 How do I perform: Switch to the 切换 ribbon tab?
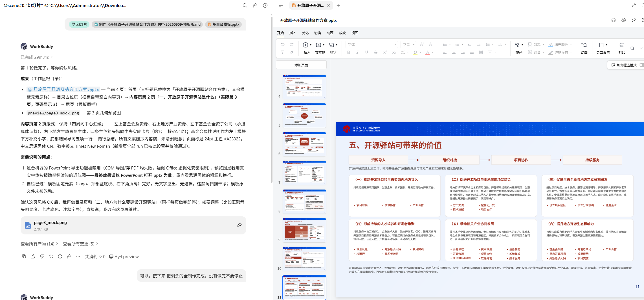point(318,33)
